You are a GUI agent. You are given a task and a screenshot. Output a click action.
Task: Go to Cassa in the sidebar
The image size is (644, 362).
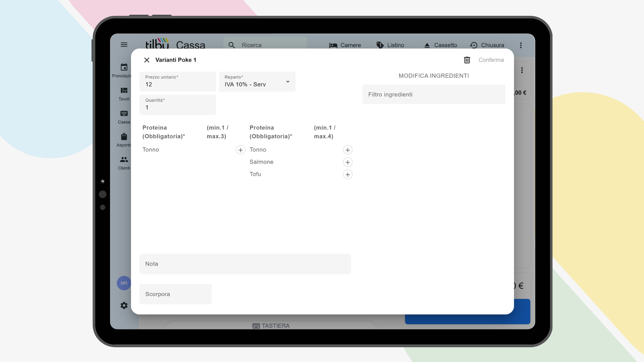(x=124, y=117)
